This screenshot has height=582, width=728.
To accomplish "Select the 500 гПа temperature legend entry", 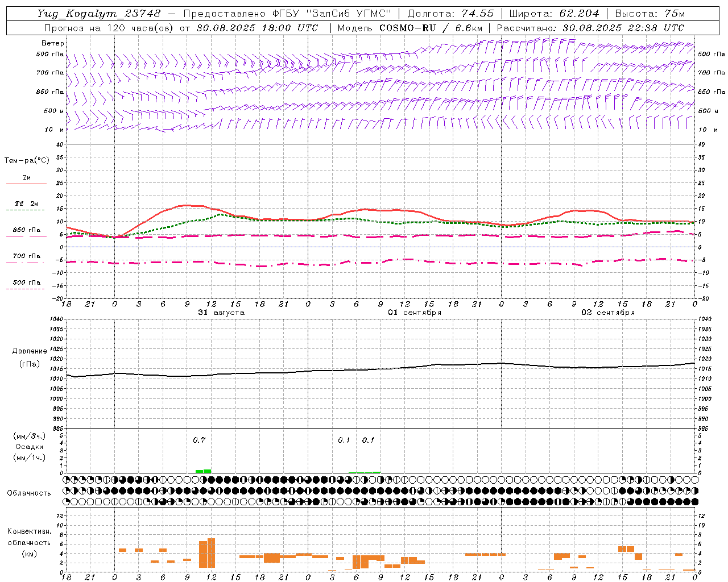I will pos(27,282).
